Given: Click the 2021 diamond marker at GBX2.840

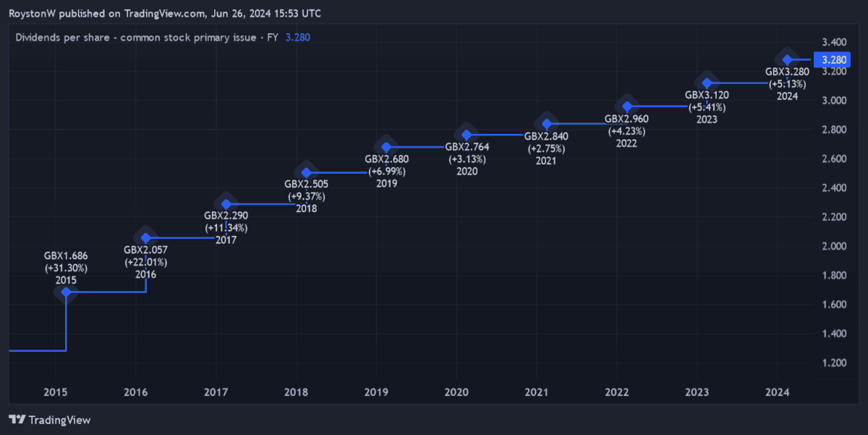Looking at the screenshot, I should 547,124.
